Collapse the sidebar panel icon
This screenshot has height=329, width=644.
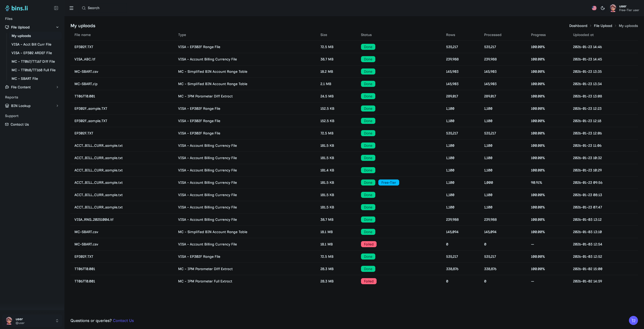click(56, 8)
